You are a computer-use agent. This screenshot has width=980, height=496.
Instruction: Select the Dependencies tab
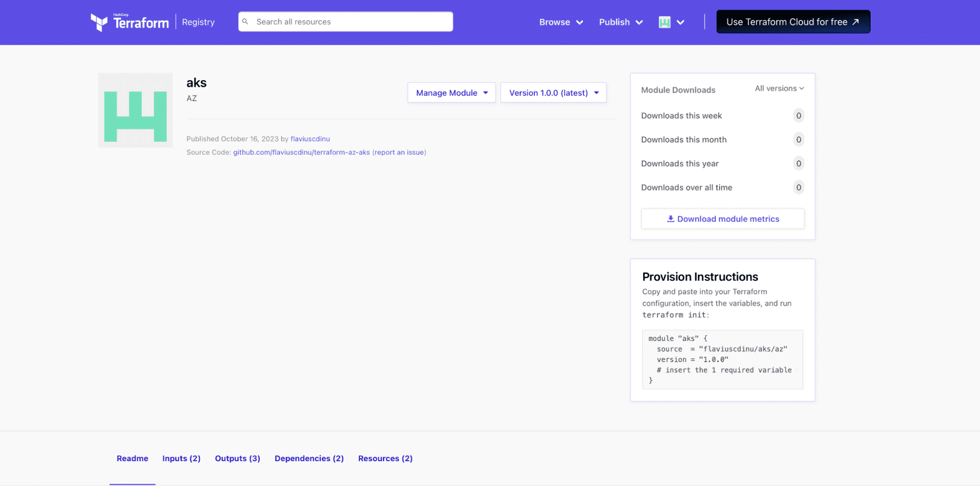(x=309, y=458)
